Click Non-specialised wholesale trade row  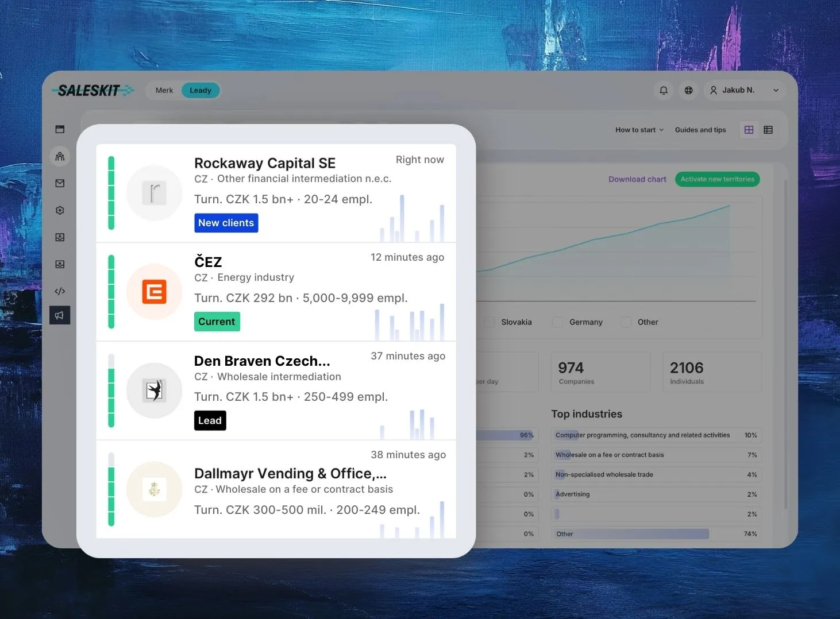pyautogui.click(x=656, y=474)
